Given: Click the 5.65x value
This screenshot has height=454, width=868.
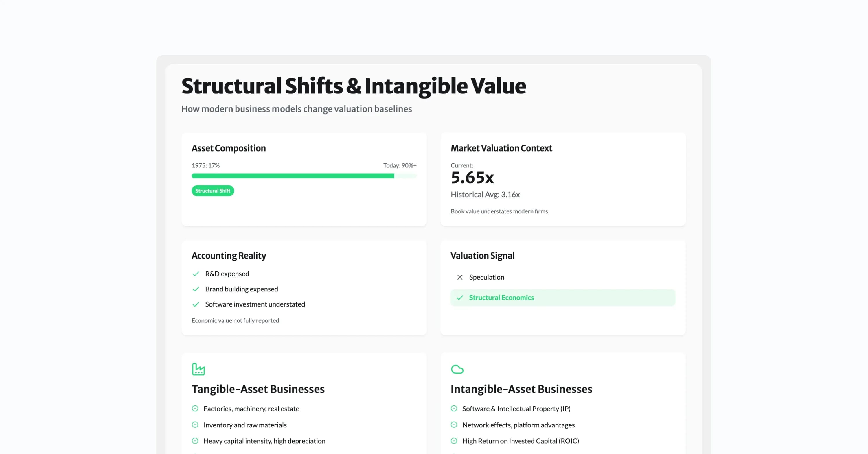Looking at the screenshot, I should tap(472, 178).
